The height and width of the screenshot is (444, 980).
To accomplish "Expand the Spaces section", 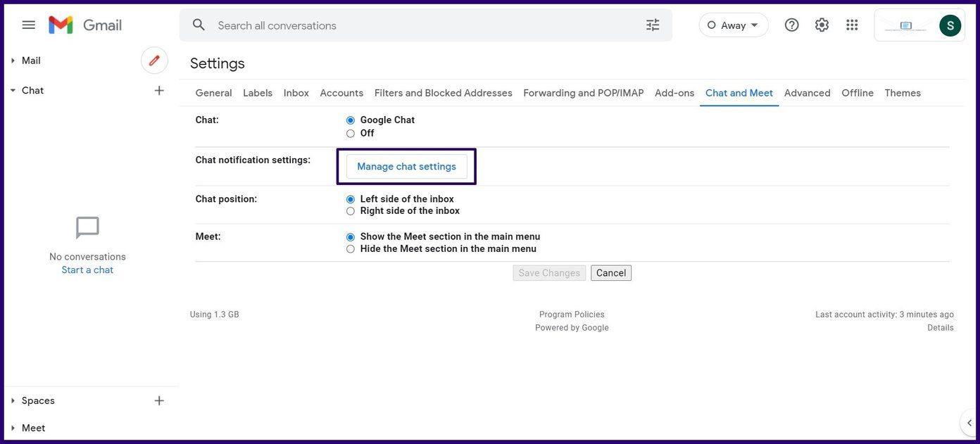I will coord(13,400).
